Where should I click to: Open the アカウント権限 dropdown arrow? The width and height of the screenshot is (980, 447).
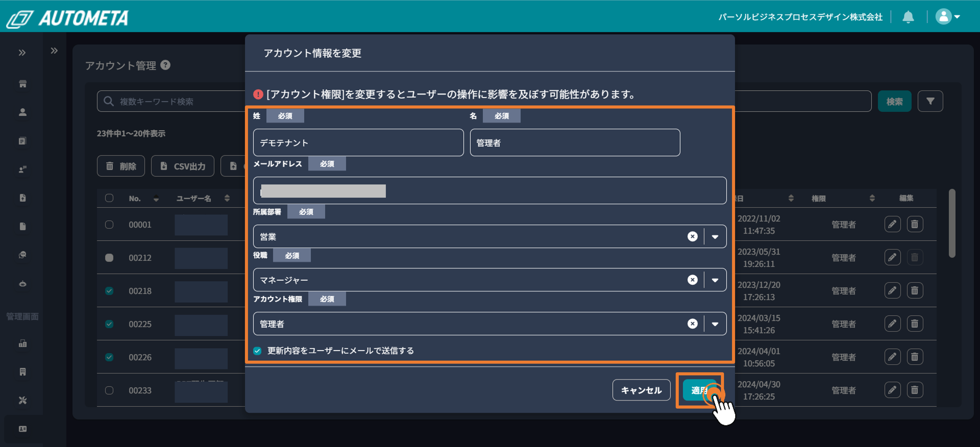click(715, 324)
